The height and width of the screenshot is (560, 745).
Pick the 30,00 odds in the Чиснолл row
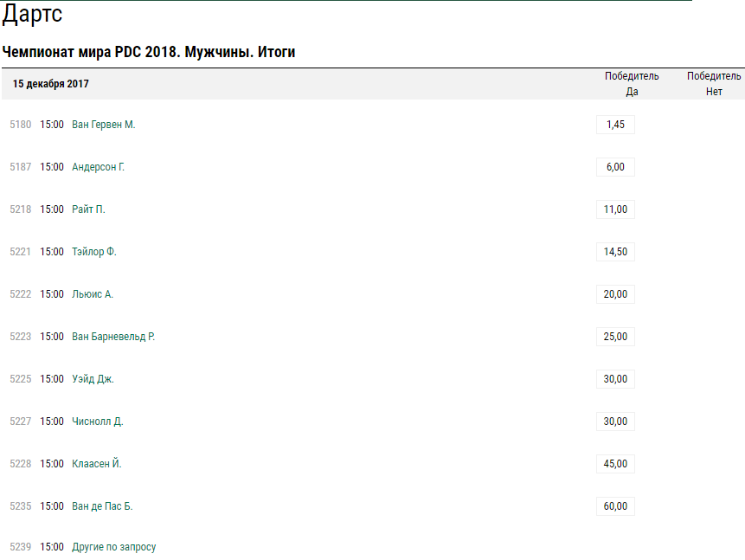click(615, 422)
